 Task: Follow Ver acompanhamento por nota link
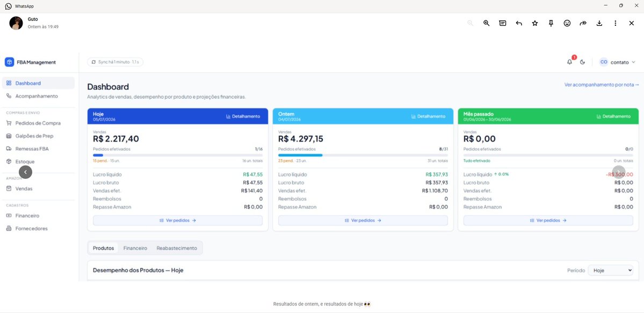pyautogui.click(x=602, y=85)
